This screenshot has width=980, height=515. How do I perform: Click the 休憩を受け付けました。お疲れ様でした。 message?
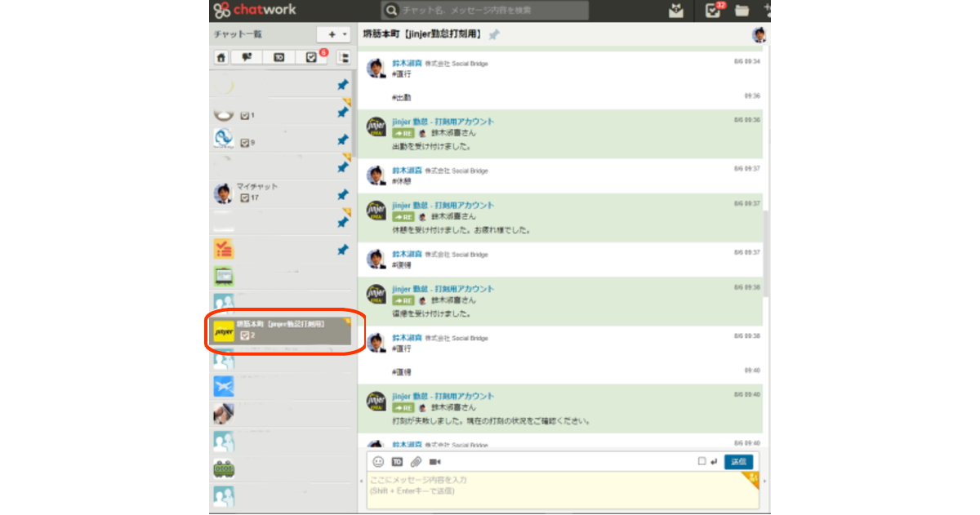[x=461, y=230]
